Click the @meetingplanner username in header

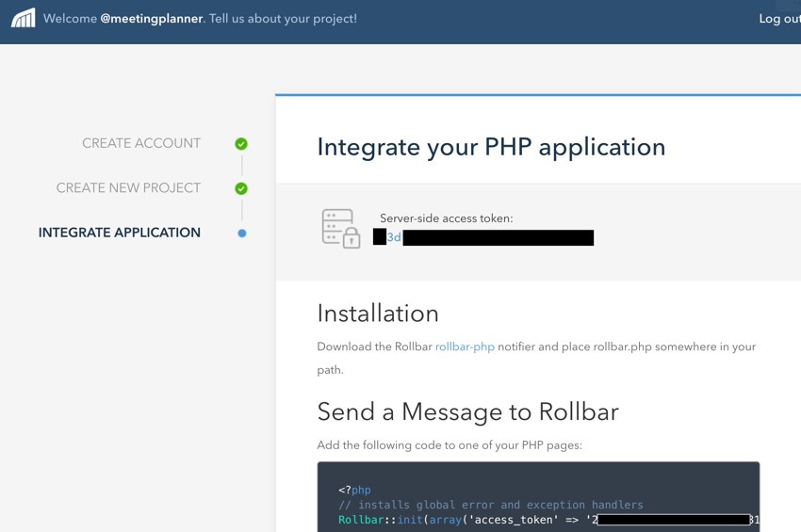coord(152,19)
